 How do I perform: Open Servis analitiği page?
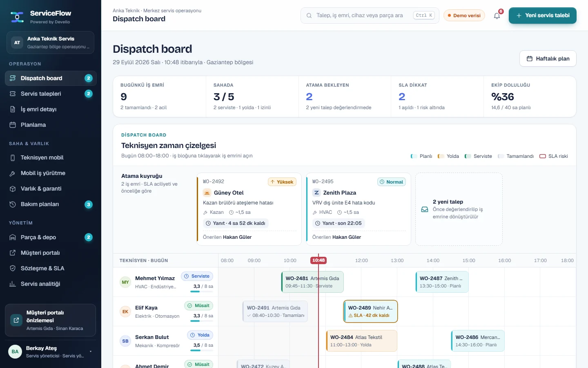pos(51,284)
